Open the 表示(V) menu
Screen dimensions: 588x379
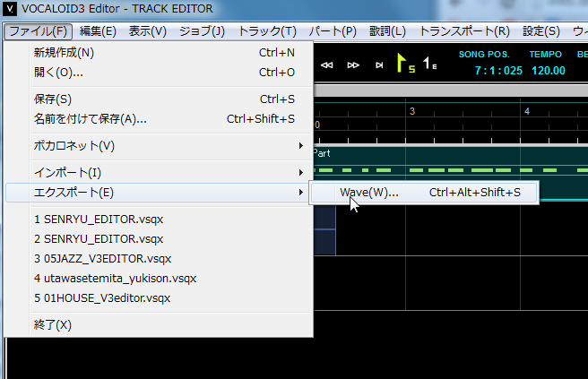point(147,31)
